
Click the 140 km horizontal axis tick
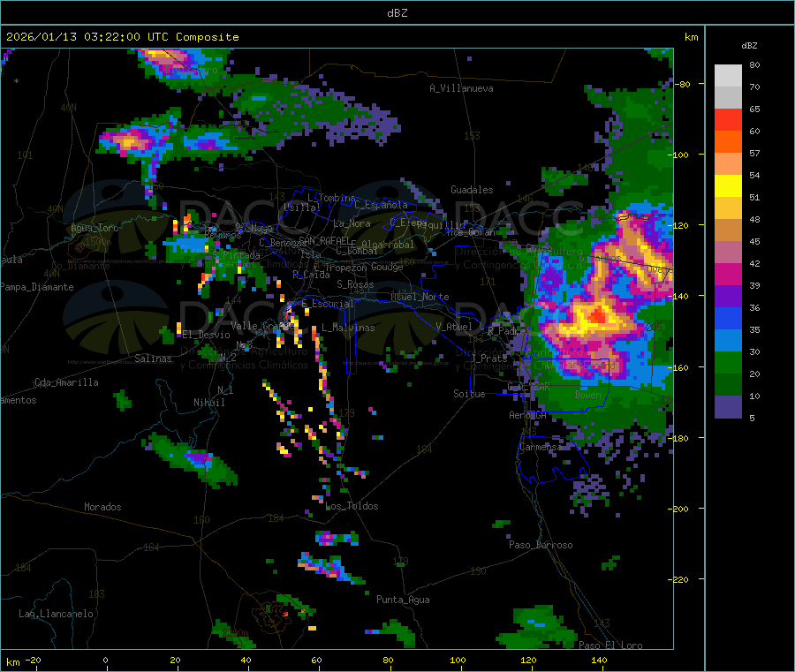599,660
